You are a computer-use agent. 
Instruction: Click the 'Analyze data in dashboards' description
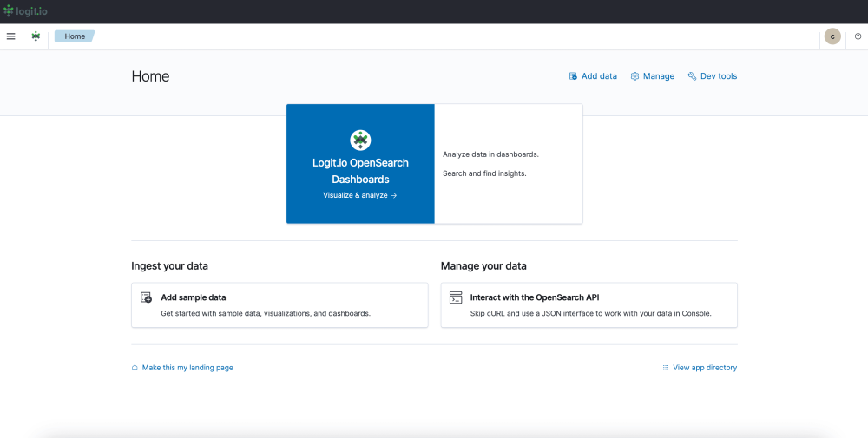click(490, 154)
